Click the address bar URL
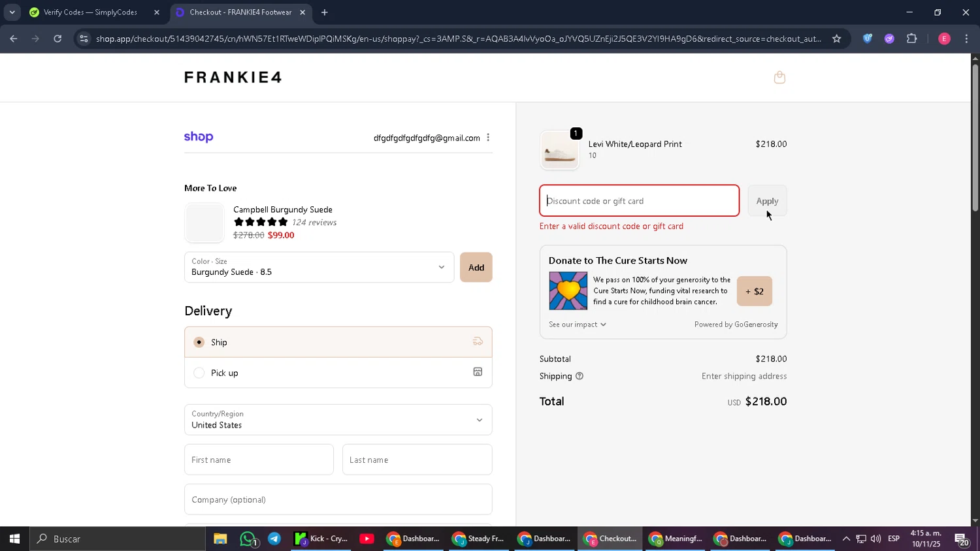Screen dimensions: 980x551 pos(458,39)
